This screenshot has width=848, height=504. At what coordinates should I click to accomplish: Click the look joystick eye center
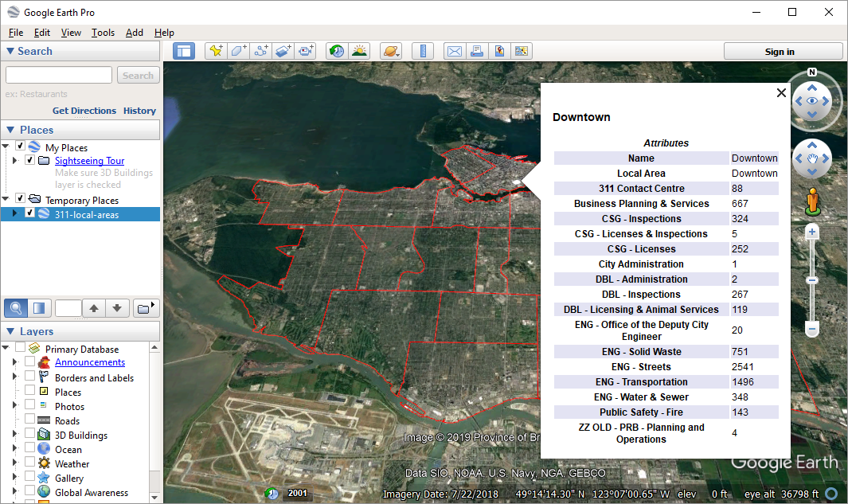[811, 101]
